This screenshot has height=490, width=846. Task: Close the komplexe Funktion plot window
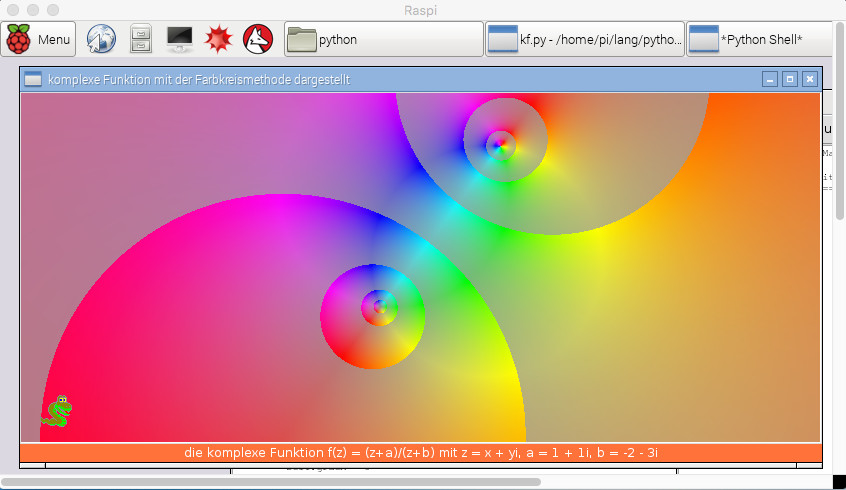point(809,79)
